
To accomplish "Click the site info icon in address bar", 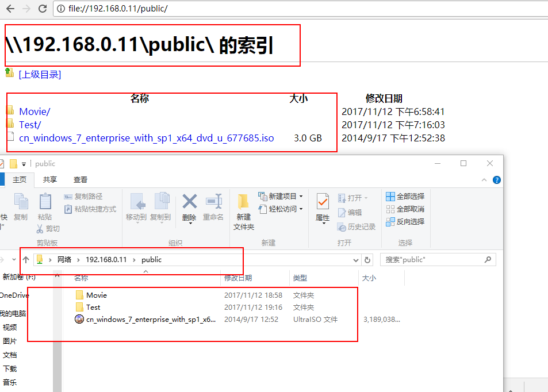I will (x=61, y=9).
